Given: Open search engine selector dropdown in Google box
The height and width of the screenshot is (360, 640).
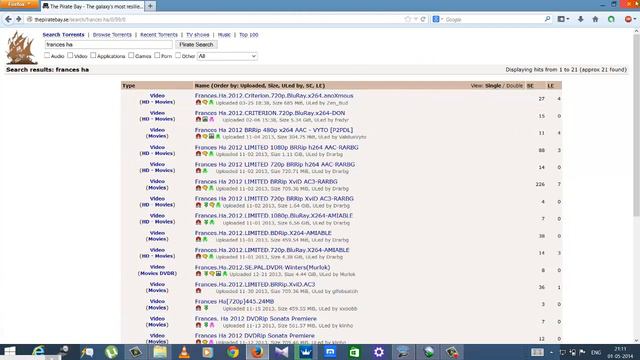Looking at the screenshot, I should click(x=438, y=19).
